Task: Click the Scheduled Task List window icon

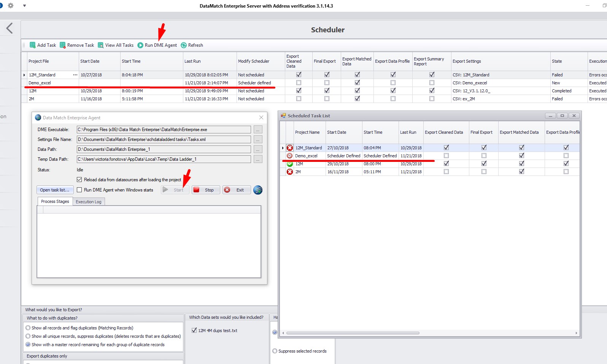Action: [283, 116]
